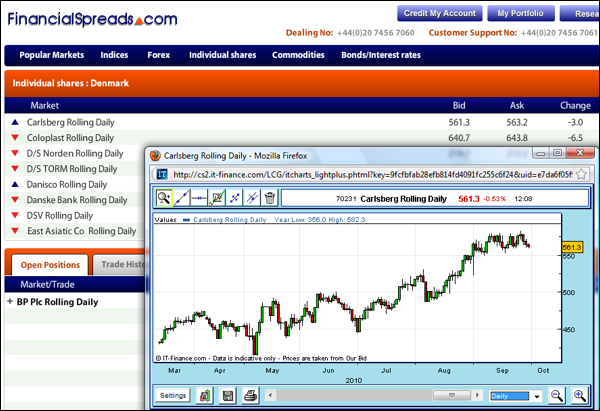
Task: Click the Carlsberg change value -3.0
Action: pos(576,122)
